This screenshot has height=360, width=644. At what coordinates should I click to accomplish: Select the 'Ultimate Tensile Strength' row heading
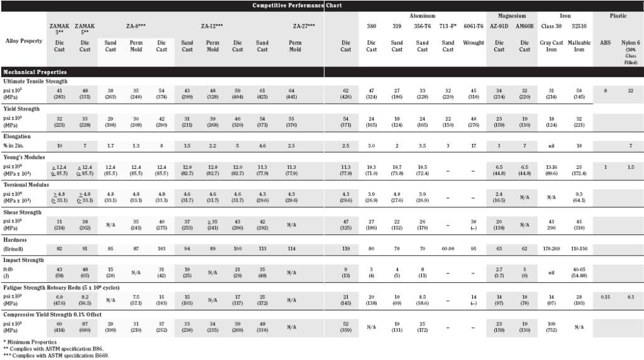(x=35, y=82)
